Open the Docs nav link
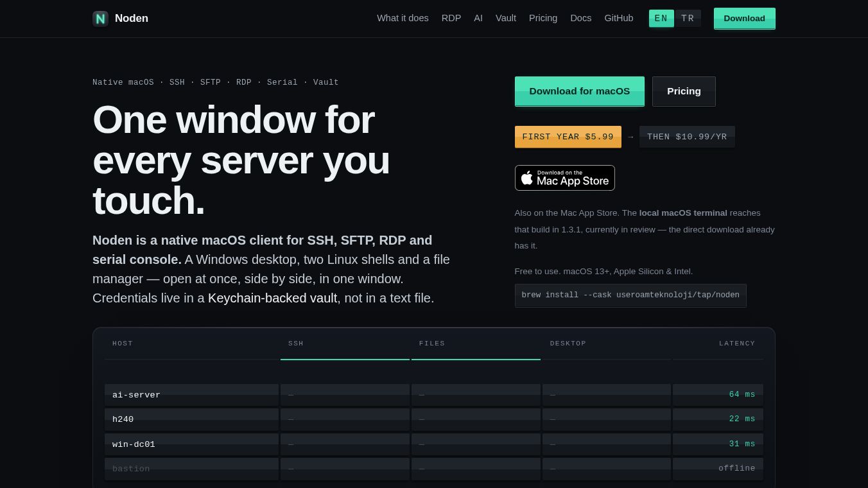This screenshot has height=488, width=868. click(581, 18)
